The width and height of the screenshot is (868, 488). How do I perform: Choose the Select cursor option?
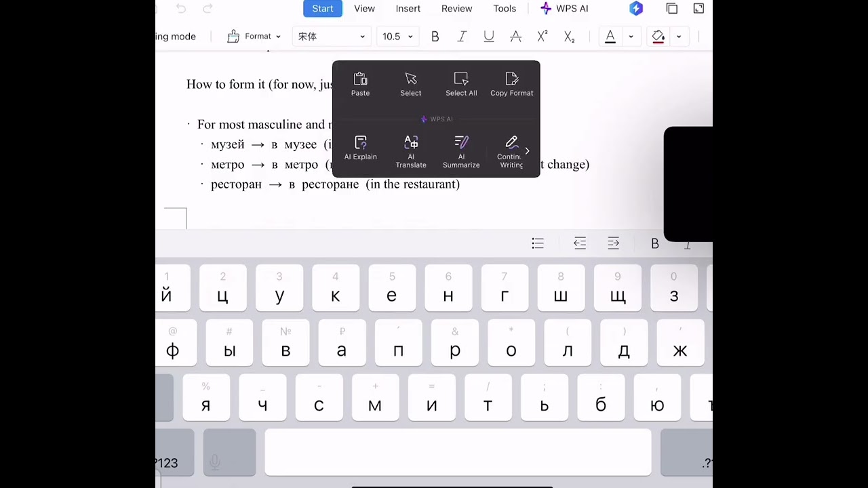coord(410,84)
